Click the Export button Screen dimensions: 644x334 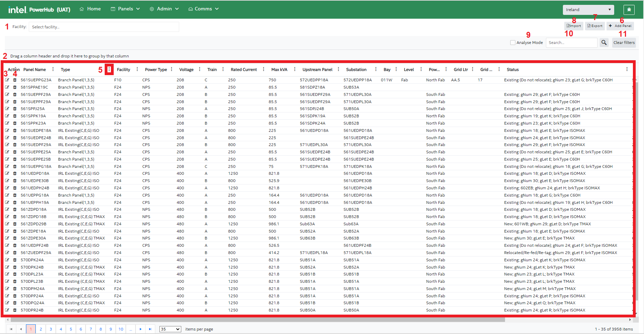[595, 26]
